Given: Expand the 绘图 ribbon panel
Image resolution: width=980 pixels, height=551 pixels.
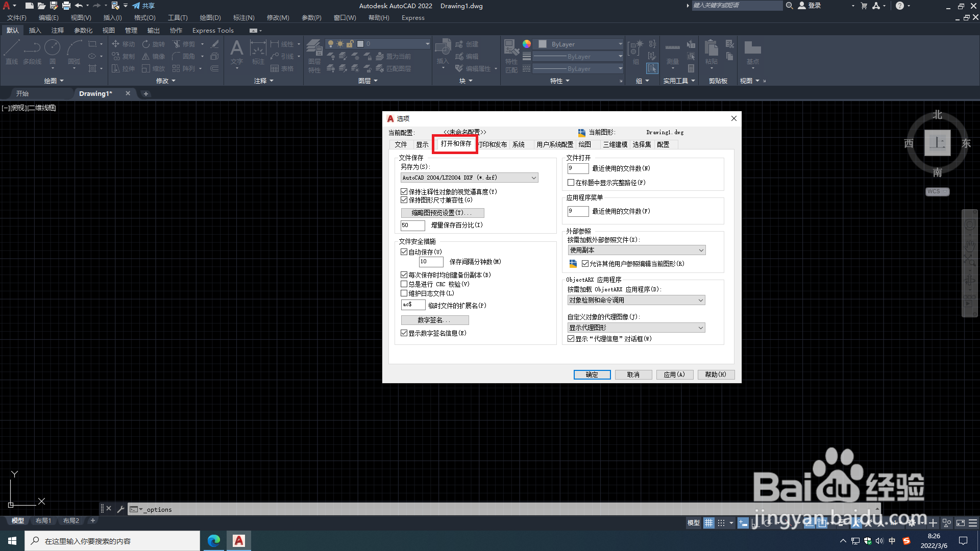Looking at the screenshot, I should pos(54,81).
